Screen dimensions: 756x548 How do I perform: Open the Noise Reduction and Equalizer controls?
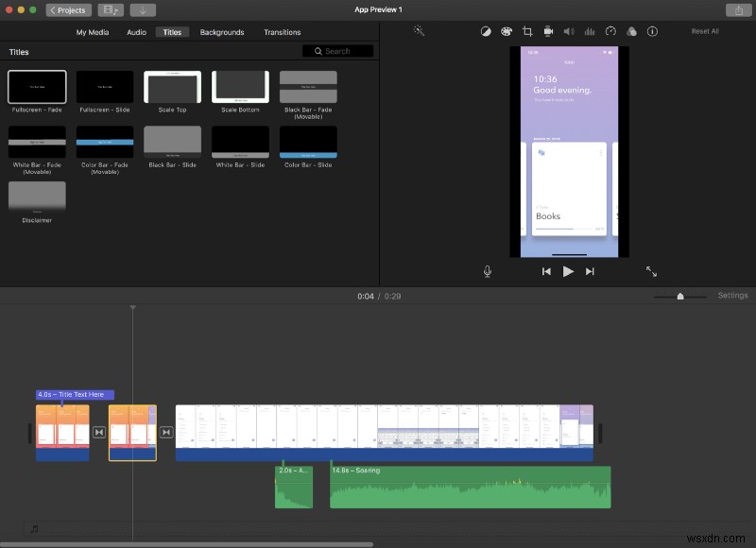coord(590,31)
